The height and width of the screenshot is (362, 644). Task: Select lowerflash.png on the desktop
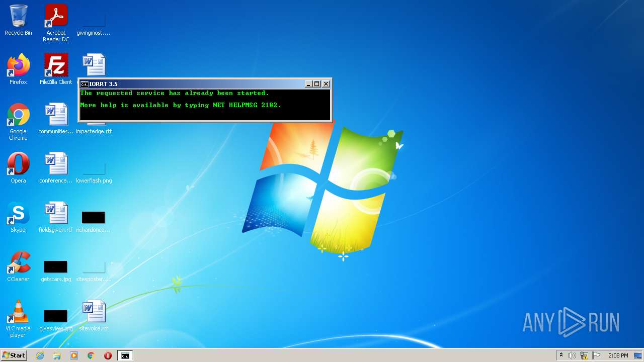[x=94, y=173]
